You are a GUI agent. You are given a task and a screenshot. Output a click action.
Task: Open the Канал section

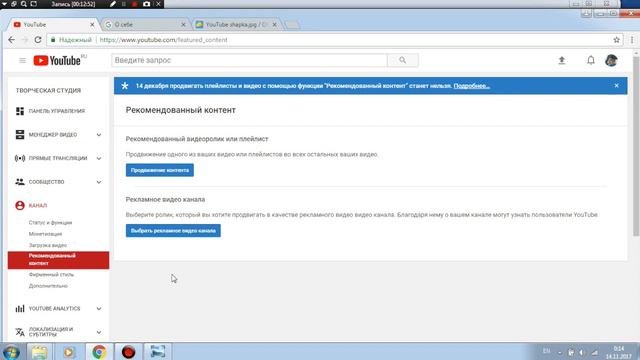38,205
